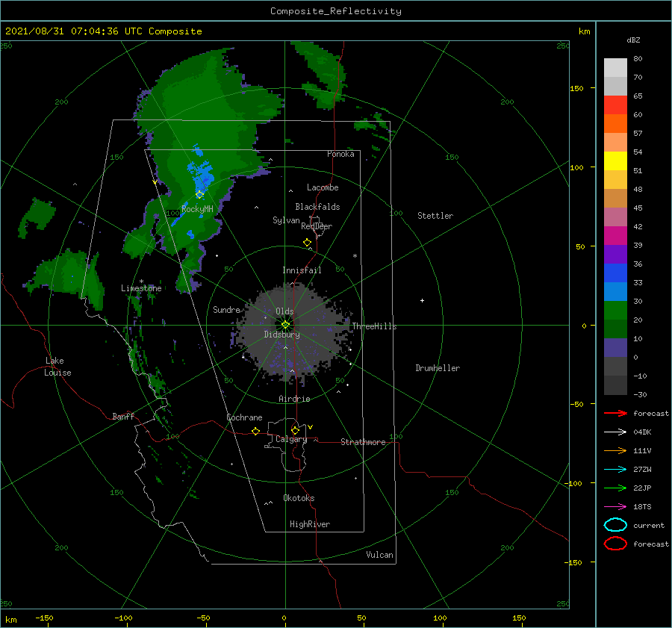The image size is (672, 628).
Task: Click the cyan current ellipse icon
Action: 615,525
